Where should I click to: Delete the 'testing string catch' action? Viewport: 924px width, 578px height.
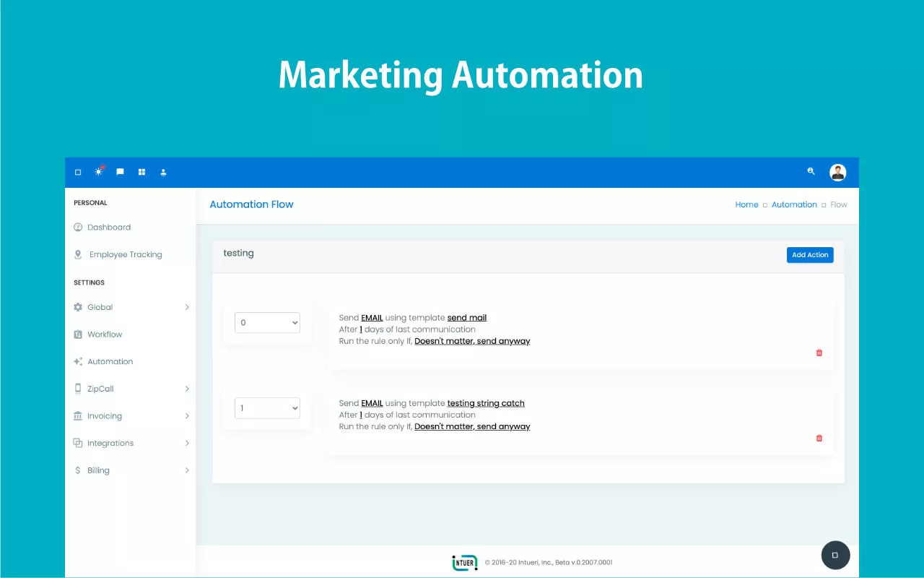click(x=819, y=438)
